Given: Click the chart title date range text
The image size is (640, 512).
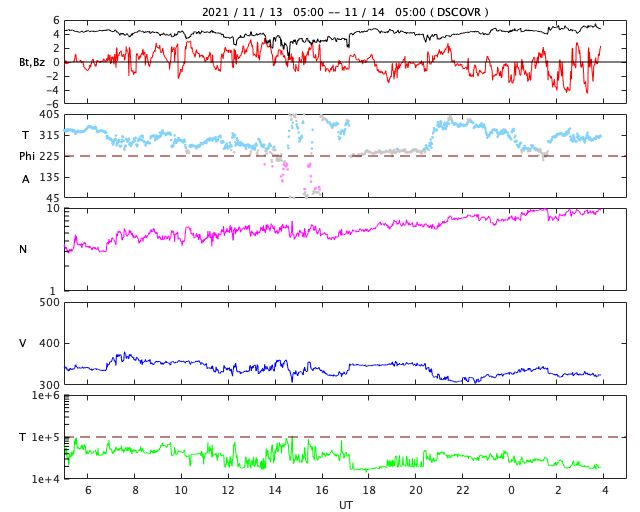Looking at the screenshot, I should tap(345, 12).
